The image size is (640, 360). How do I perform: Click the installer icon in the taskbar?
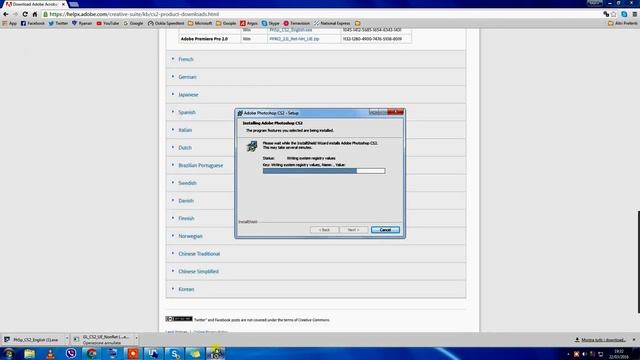(216, 353)
